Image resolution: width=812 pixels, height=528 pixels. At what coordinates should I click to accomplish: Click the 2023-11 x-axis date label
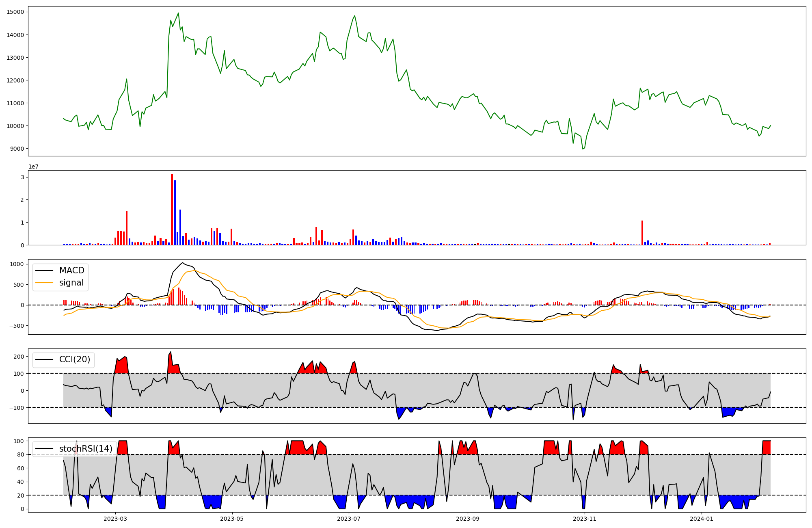click(x=585, y=519)
